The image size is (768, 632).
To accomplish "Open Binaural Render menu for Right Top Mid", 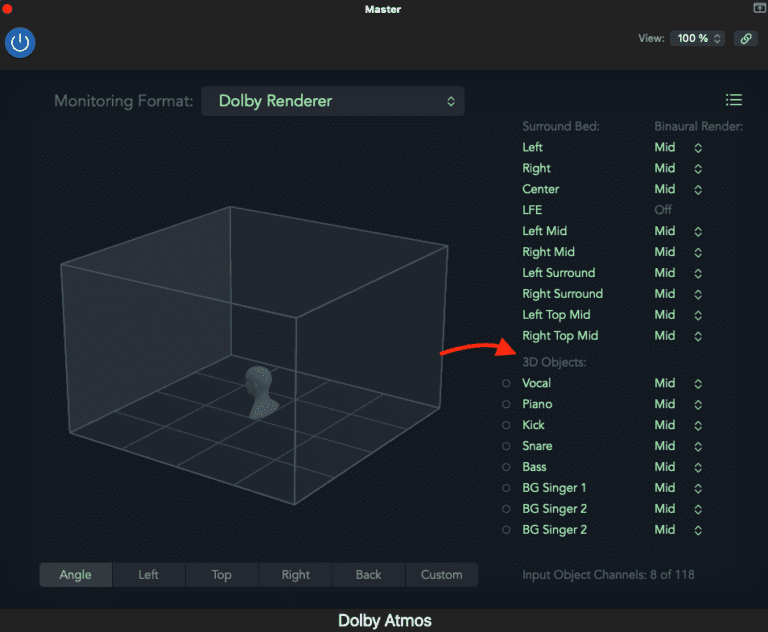I will pyautogui.click(x=678, y=336).
